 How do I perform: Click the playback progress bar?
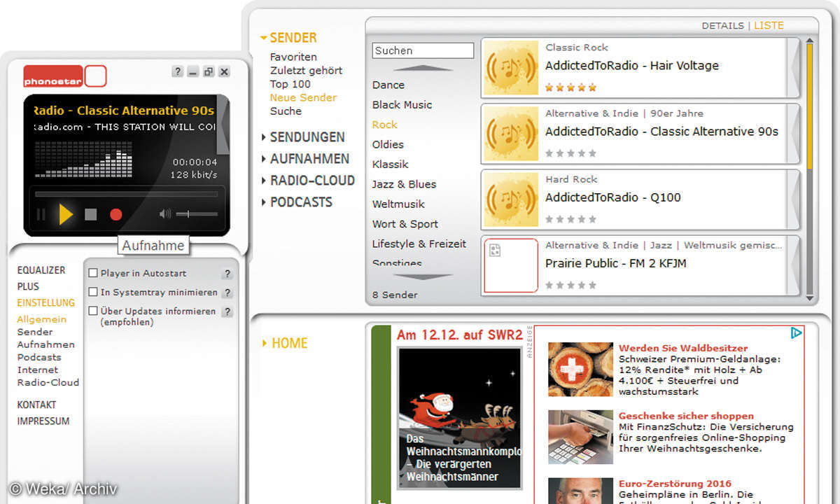click(x=126, y=194)
